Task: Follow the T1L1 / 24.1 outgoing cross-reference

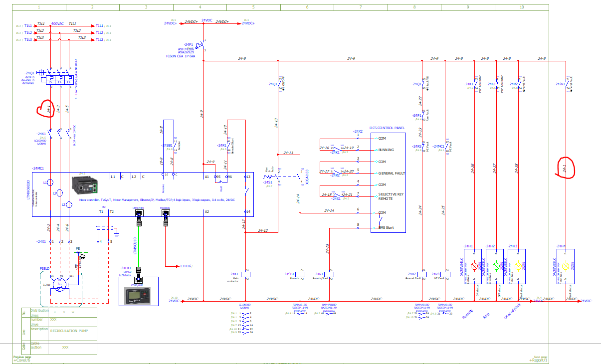Action: point(103,25)
